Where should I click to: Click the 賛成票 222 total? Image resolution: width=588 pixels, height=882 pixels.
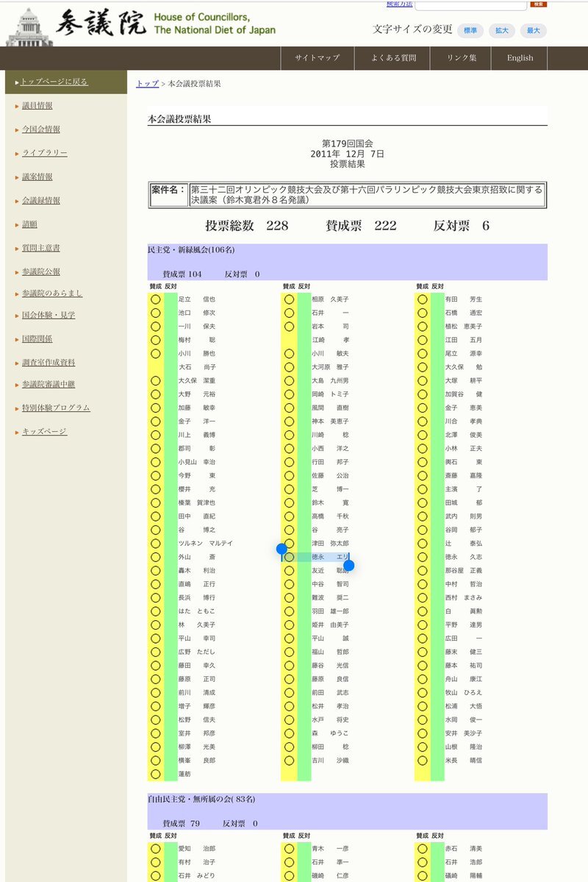coord(361,226)
